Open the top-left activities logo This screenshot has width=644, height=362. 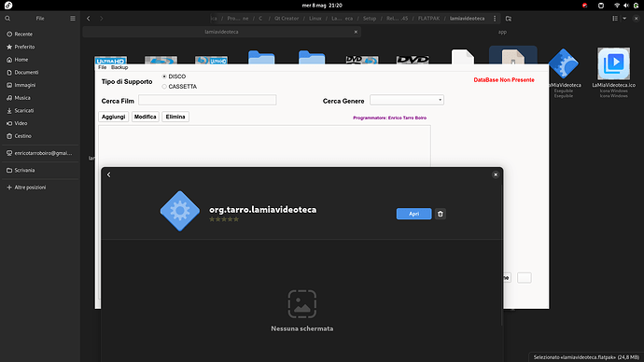coord(8,6)
